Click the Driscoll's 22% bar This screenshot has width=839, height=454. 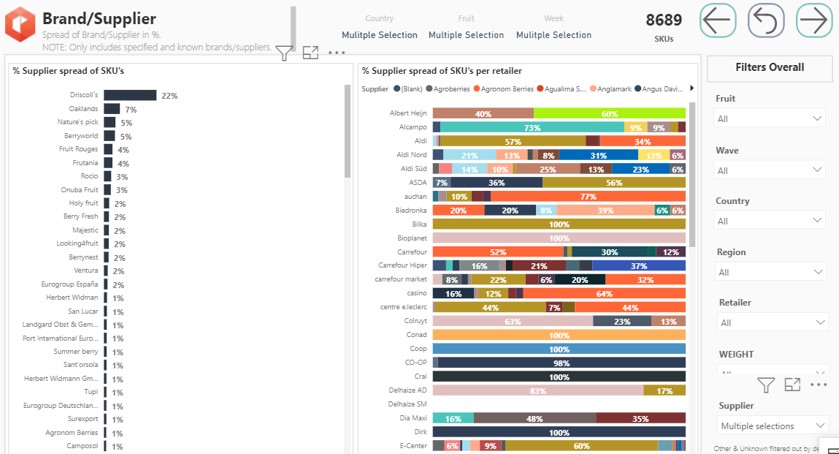click(131, 95)
